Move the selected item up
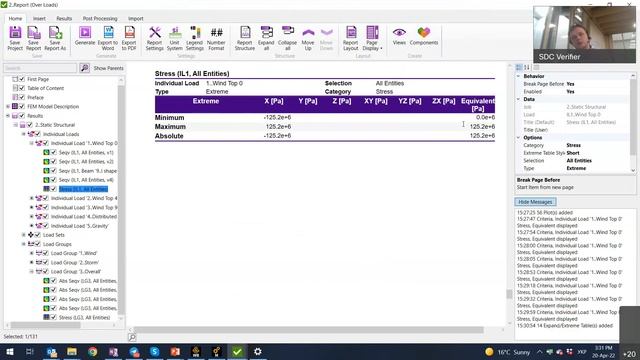This screenshot has height=360, width=640. (308, 38)
